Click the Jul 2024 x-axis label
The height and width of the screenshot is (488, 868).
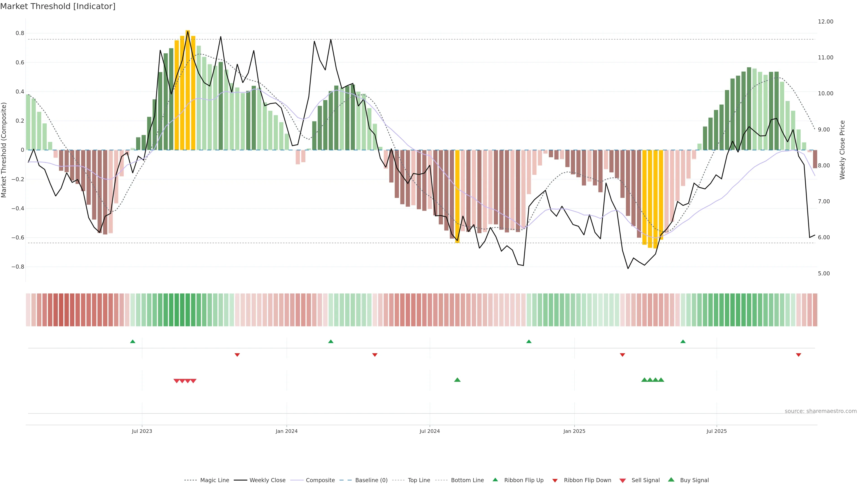click(x=430, y=431)
